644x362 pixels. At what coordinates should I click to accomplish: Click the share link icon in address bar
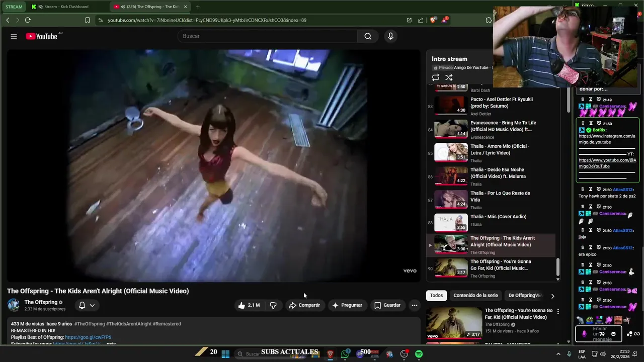(x=421, y=20)
